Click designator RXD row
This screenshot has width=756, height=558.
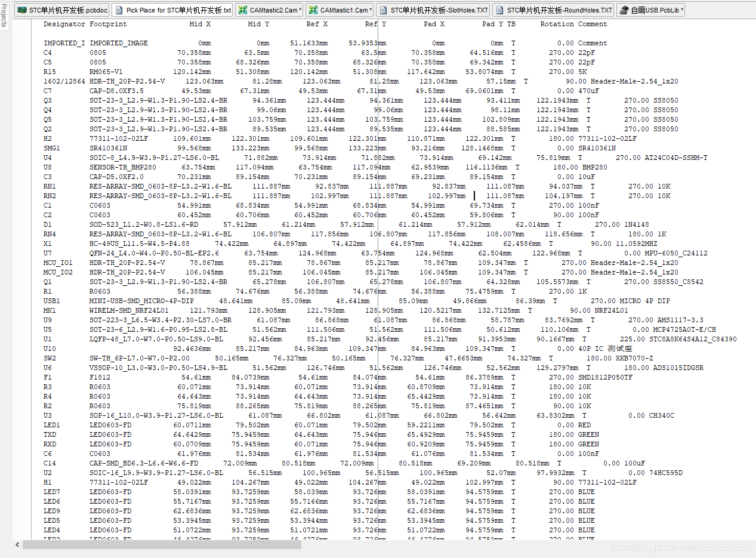50,444
